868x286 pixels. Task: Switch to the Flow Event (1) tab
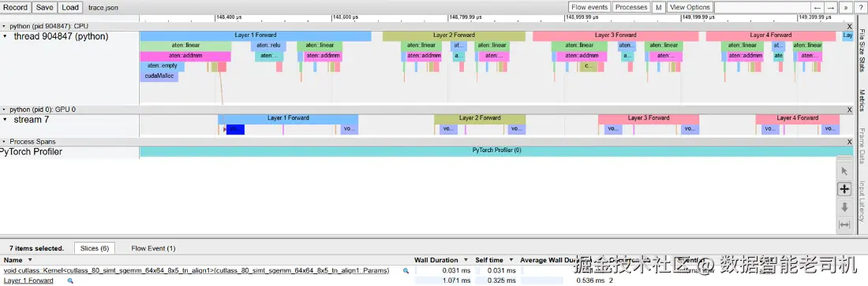point(153,248)
